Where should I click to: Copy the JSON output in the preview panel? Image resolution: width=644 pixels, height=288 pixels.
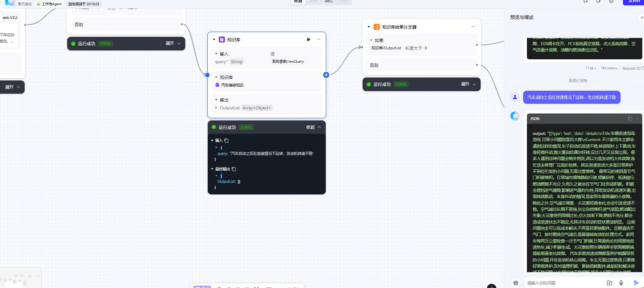point(630,119)
